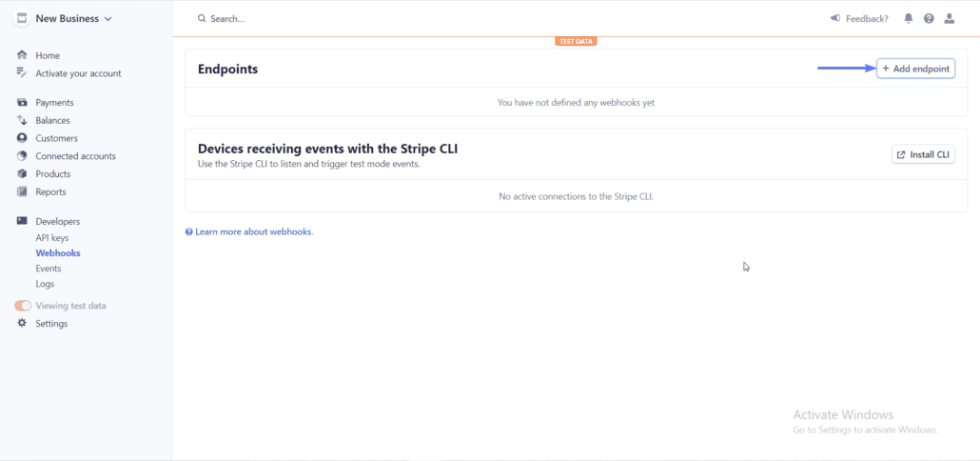The height and width of the screenshot is (461, 980).
Task: Click the help icon beside Learn more
Action: pyautogui.click(x=188, y=232)
